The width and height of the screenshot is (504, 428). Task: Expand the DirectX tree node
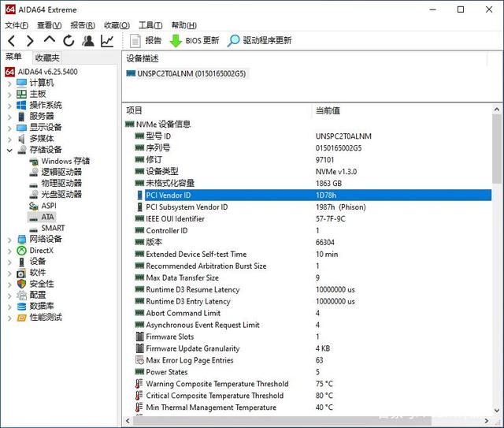[9, 251]
